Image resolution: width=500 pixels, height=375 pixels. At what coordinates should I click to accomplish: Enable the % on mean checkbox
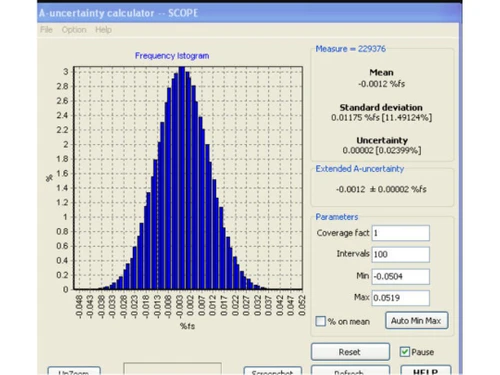click(x=320, y=321)
